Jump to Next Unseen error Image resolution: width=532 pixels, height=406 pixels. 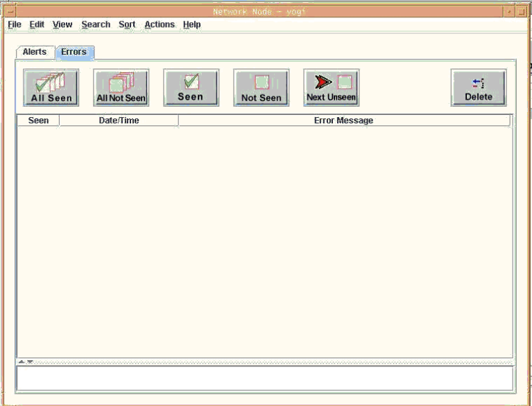coord(331,87)
